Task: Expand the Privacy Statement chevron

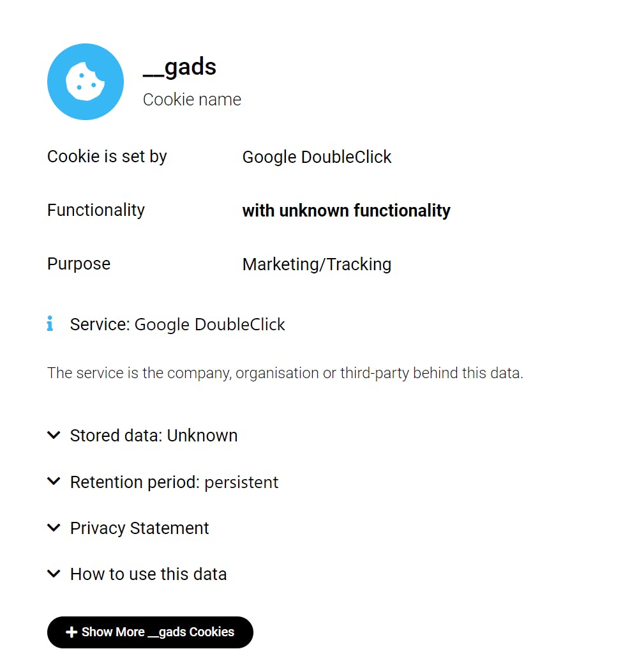Action: (x=54, y=528)
